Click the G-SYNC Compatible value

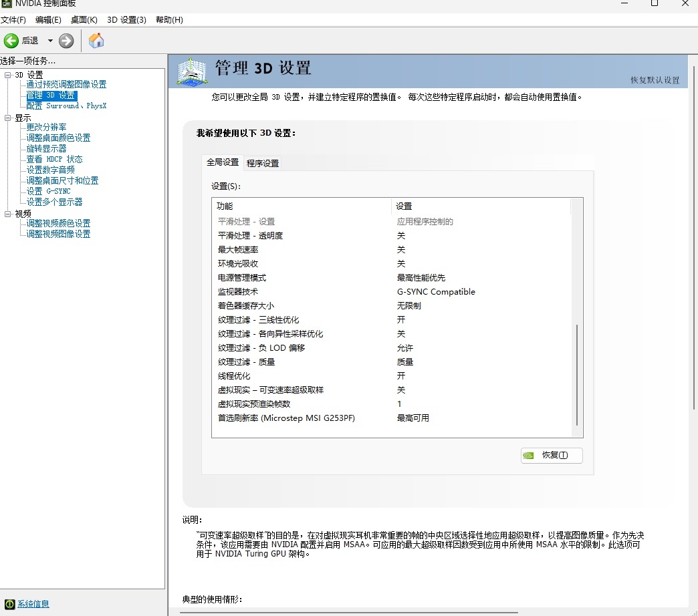pyautogui.click(x=436, y=292)
